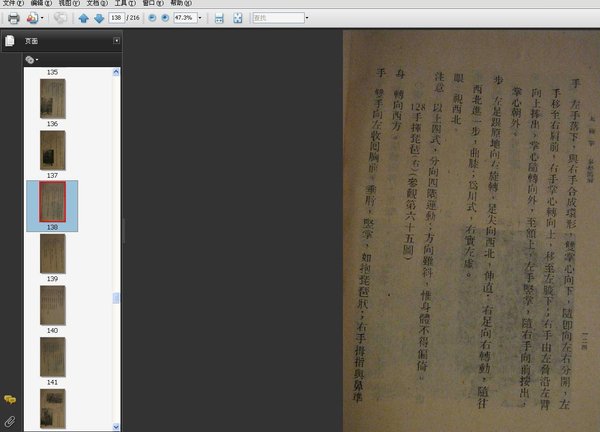Click the zoom out minus button

(x=152, y=18)
